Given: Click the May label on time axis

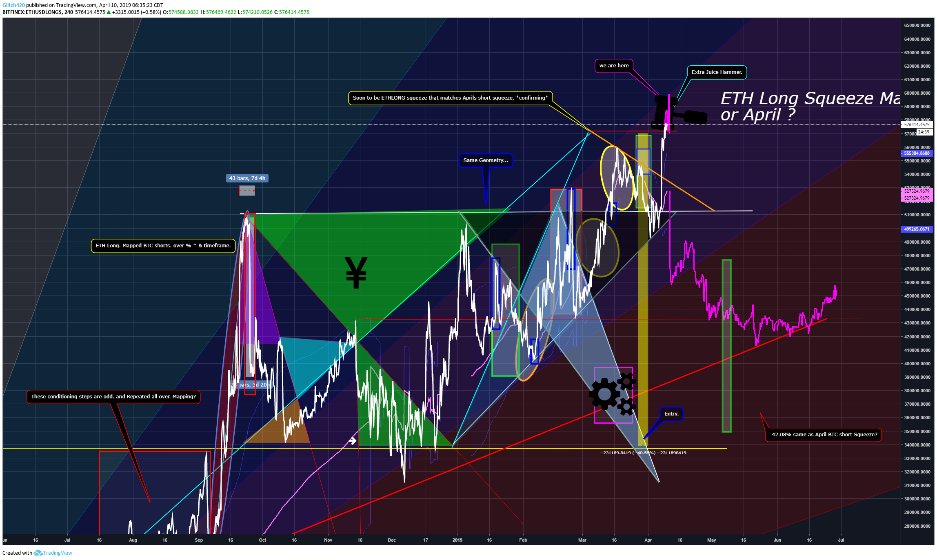Looking at the screenshot, I should 711,540.
